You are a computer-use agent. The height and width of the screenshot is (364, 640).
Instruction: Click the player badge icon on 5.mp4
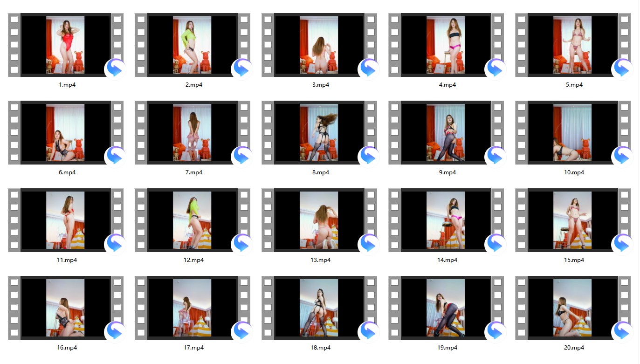[x=622, y=69]
